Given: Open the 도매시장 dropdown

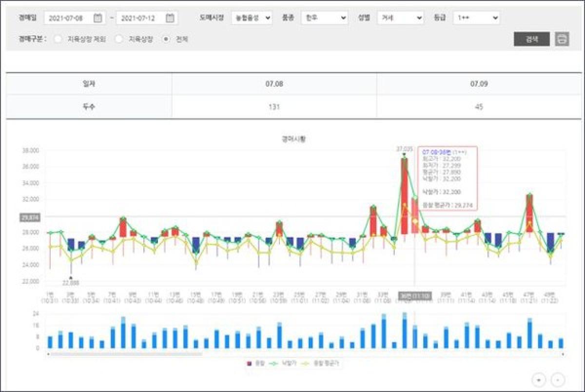Looking at the screenshot, I should tap(252, 18).
